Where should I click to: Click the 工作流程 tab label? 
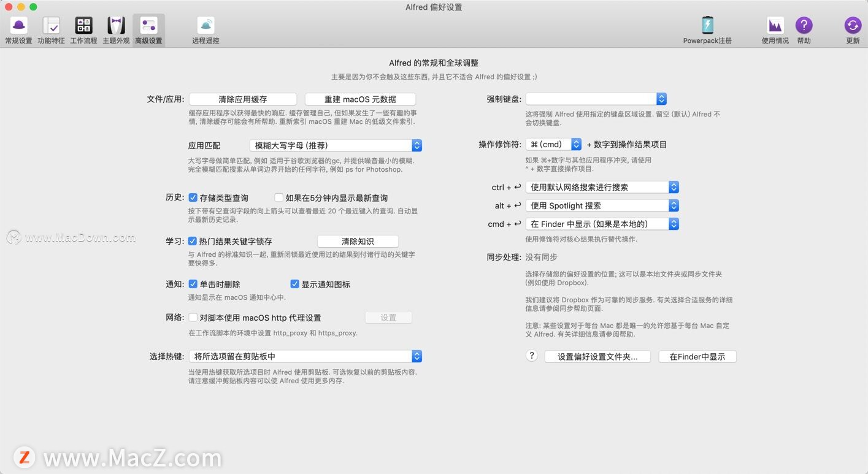pyautogui.click(x=83, y=40)
